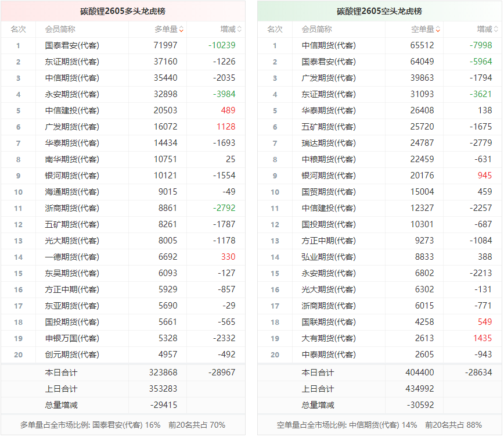Click 一德期货(代客) in long ranking

(72, 257)
